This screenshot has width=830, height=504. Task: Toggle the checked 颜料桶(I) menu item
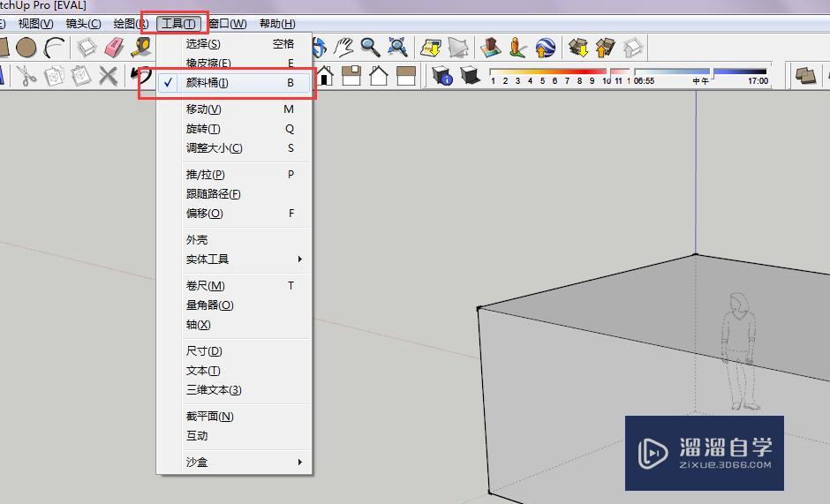(x=234, y=83)
